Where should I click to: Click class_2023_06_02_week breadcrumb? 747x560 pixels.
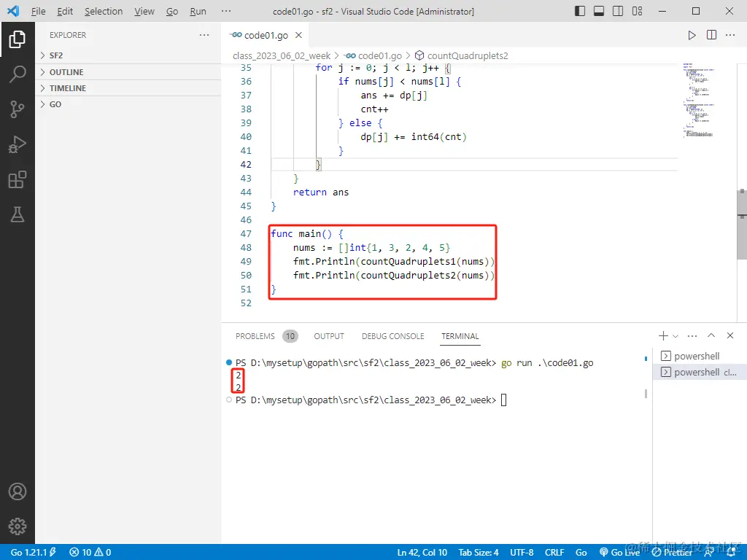coord(281,55)
